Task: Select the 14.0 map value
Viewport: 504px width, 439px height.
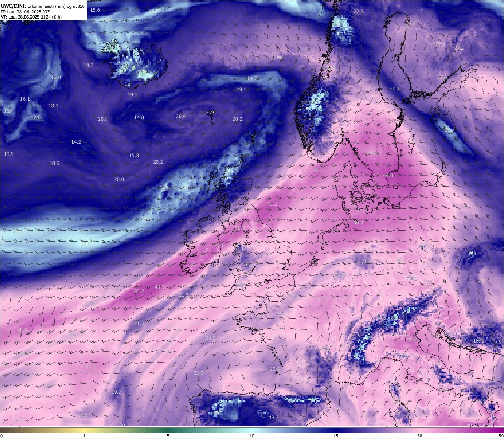Action: click(139, 118)
